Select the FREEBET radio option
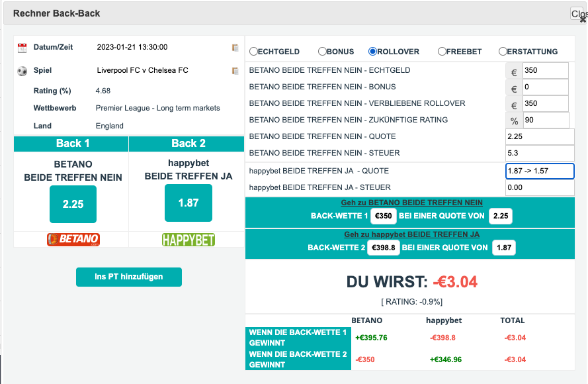 pos(442,52)
